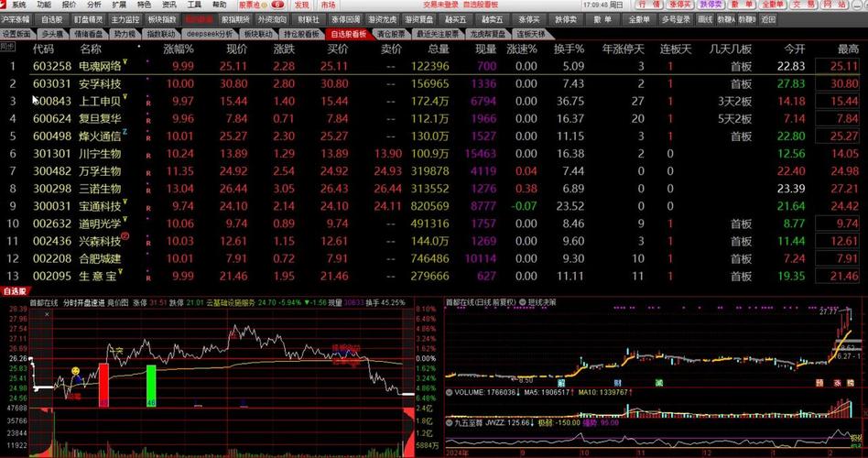The width and height of the screenshot is (868, 458).
Task: Click the circled R icon beside 兴森科技
Action: pyautogui.click(x=125, y=236)
